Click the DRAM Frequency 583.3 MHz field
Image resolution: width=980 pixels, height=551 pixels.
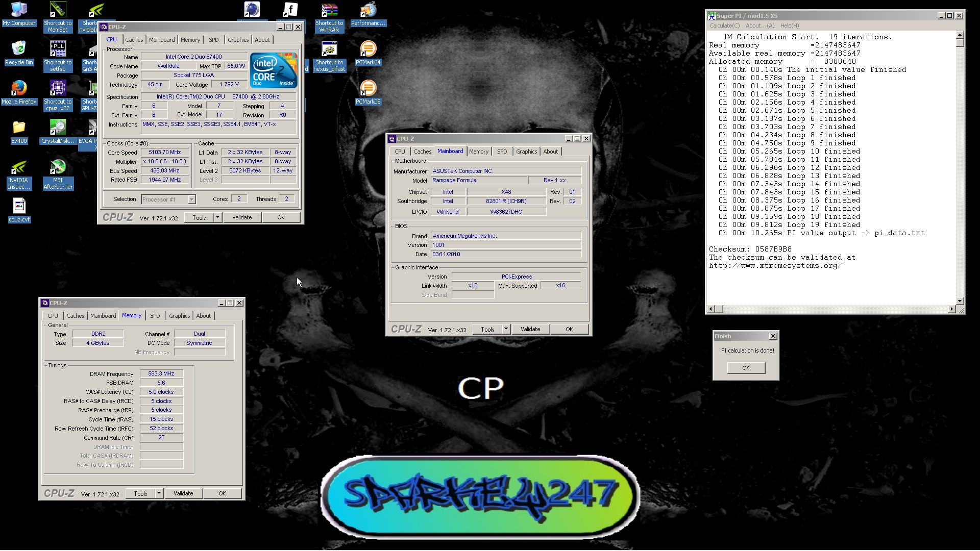pyautogui.click(x=161, y=373)
